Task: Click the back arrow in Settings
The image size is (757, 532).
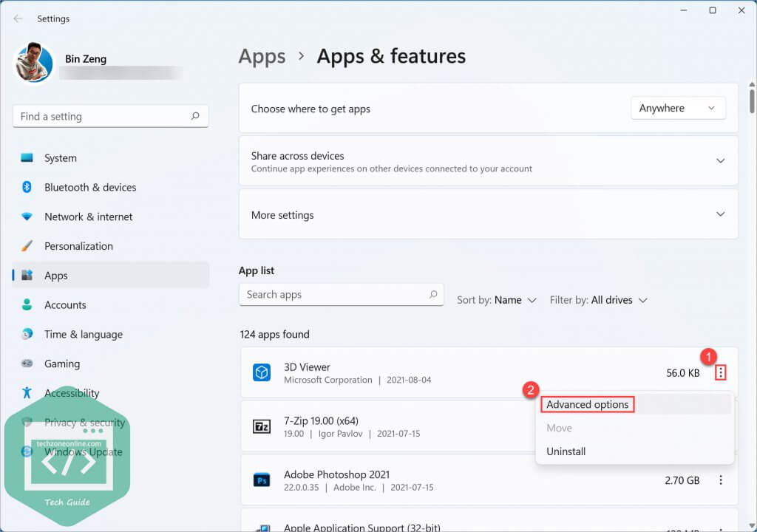Action: click(16, 18)
